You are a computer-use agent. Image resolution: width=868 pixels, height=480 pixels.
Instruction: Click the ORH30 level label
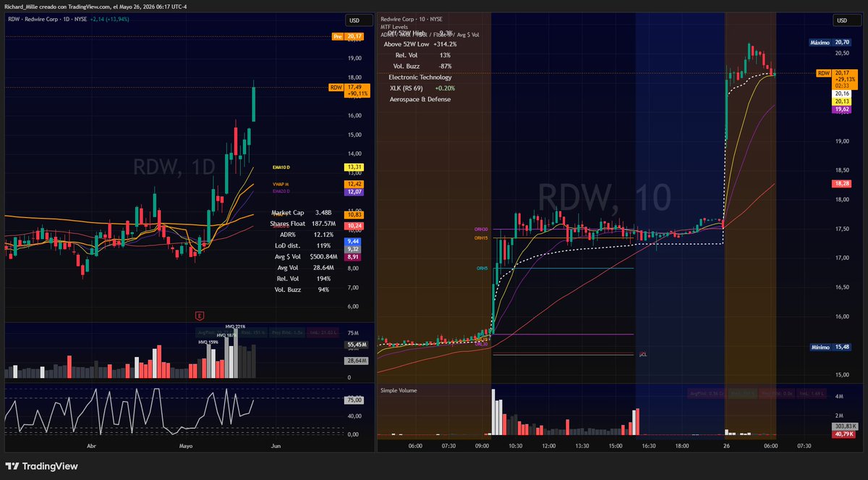point(480,230)
